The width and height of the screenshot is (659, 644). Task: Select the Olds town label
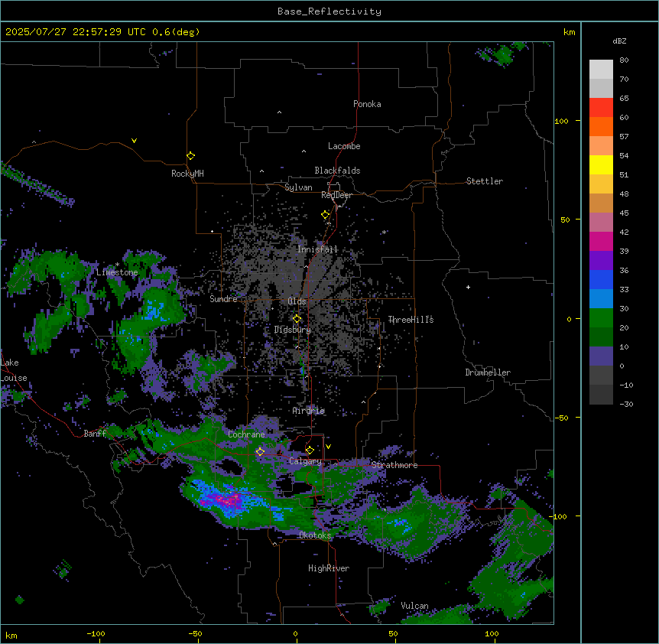point(297,301)
